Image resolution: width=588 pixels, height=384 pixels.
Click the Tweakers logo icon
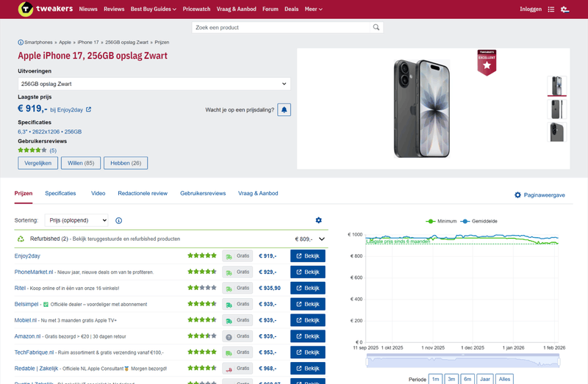[26, 9]
